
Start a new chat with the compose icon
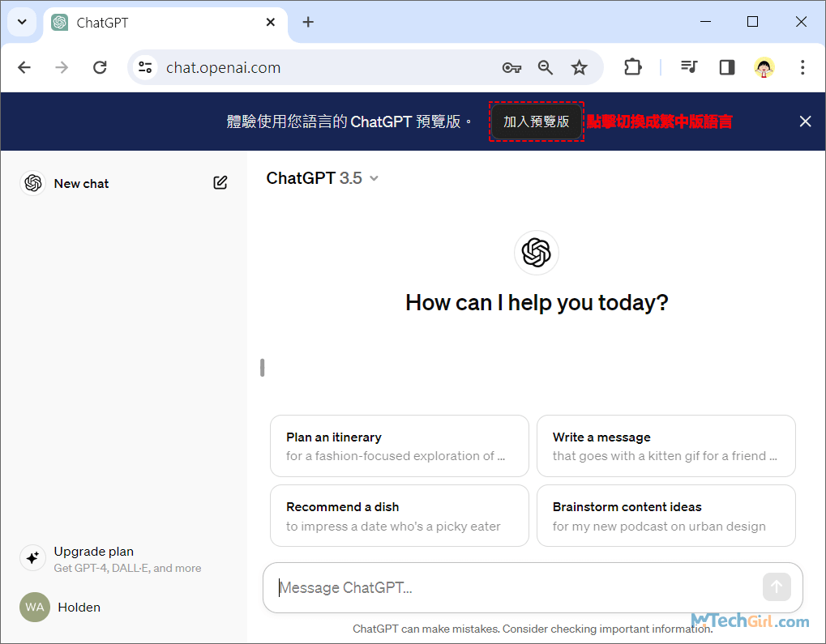pyautogui.click(x=220, y=182)
